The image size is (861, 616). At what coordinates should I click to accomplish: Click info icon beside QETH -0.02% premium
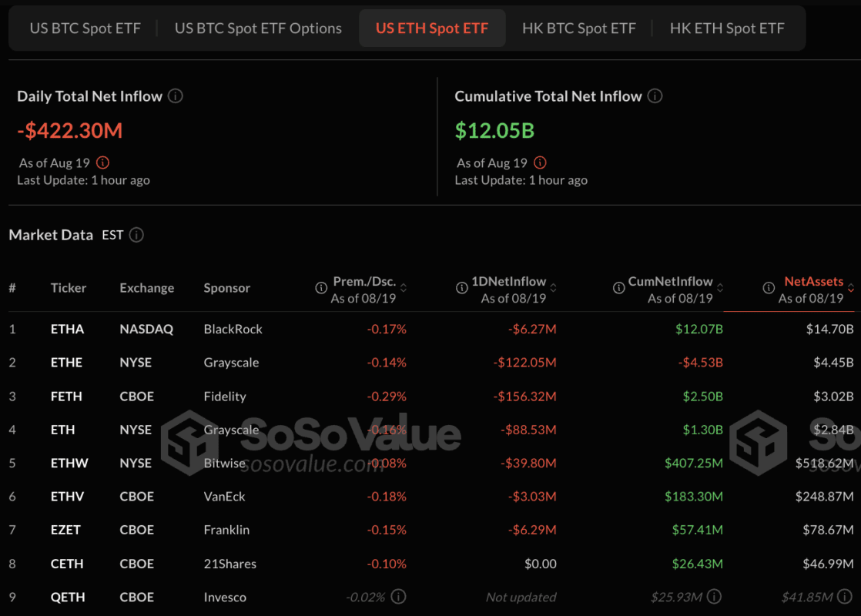click(399, 596)
